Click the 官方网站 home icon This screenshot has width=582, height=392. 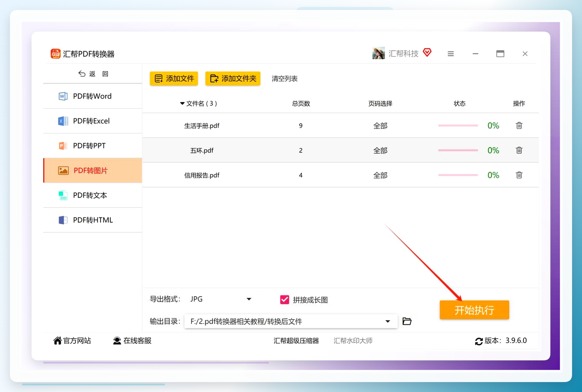click(57, 340)
